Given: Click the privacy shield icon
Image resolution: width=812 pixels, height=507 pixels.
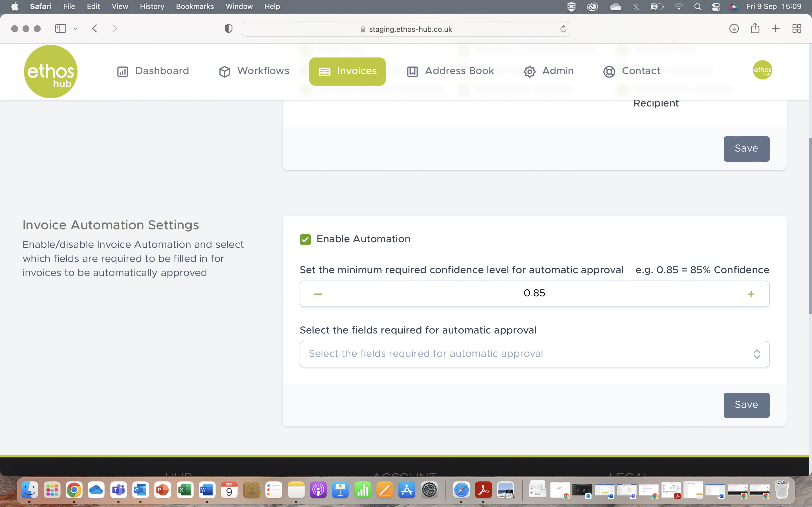Looking at the screenshot, I should pos(228,29).
